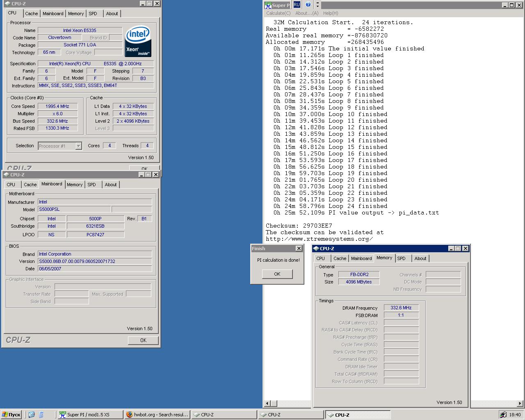Close the Finish dialog with X

click(299, 249)
